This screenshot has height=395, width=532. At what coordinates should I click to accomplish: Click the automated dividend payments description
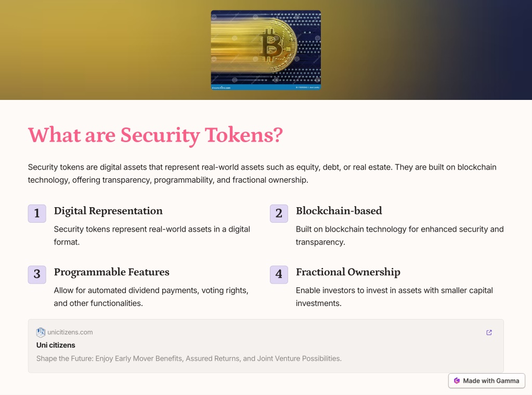[x=151, y=297]
